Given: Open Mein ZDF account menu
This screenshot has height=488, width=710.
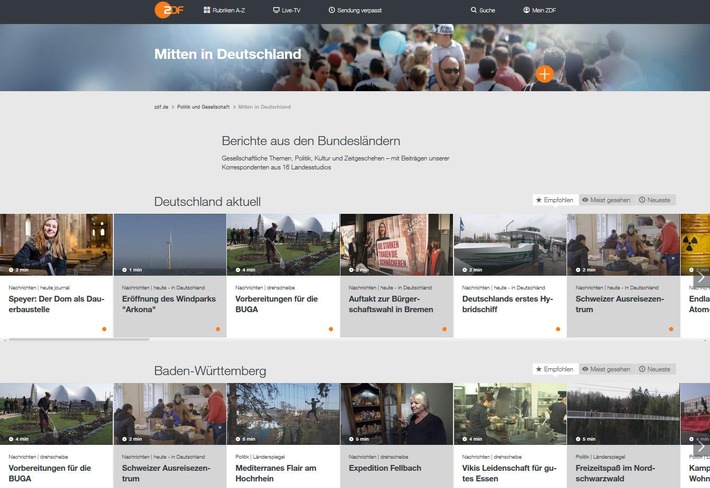Looking at the screenshot, I should 539,10.
